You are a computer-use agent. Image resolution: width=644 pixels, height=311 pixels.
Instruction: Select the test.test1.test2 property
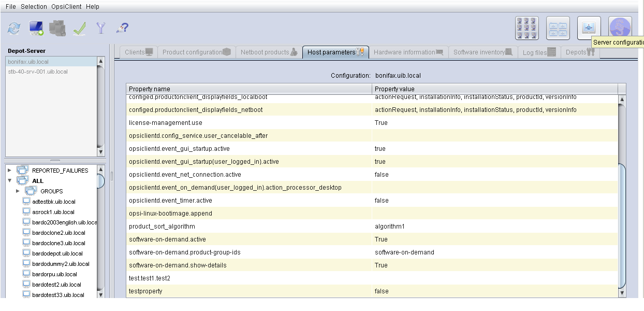point(249,278)
